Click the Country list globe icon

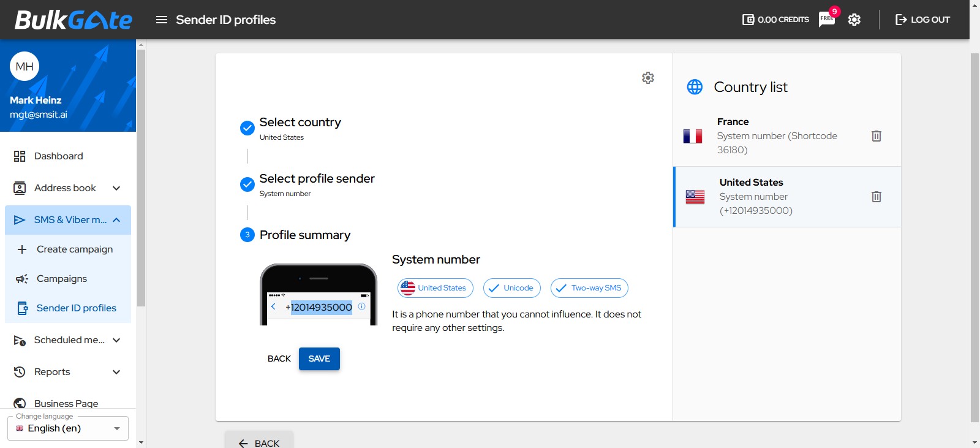coord(695,87)
